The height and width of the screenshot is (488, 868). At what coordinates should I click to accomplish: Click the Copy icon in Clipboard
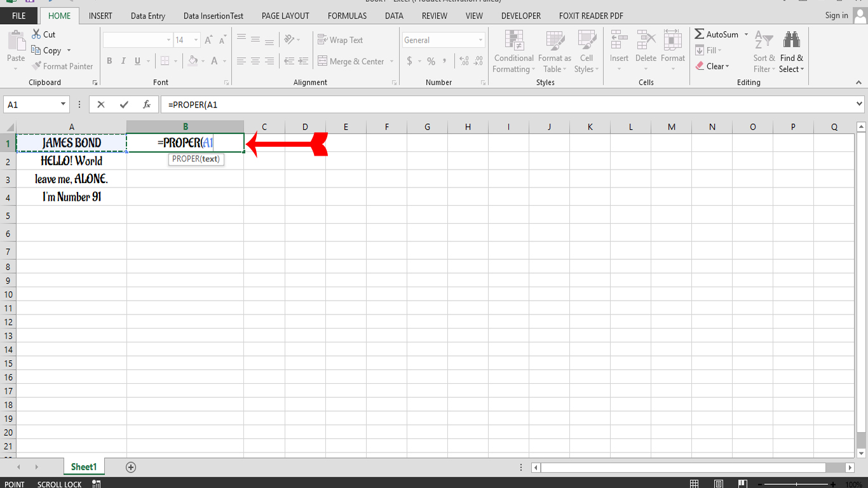[x=36, y=50]
